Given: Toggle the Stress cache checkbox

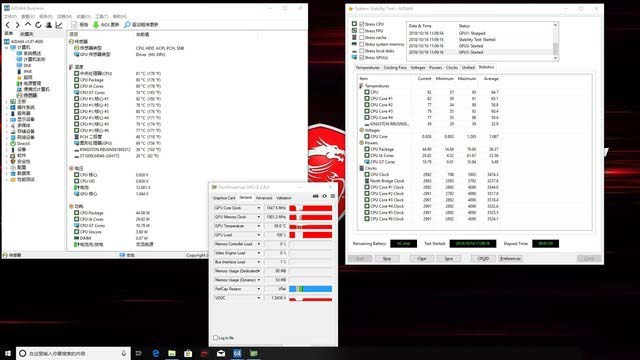Looking at the screenshot, I should point(362,38).
